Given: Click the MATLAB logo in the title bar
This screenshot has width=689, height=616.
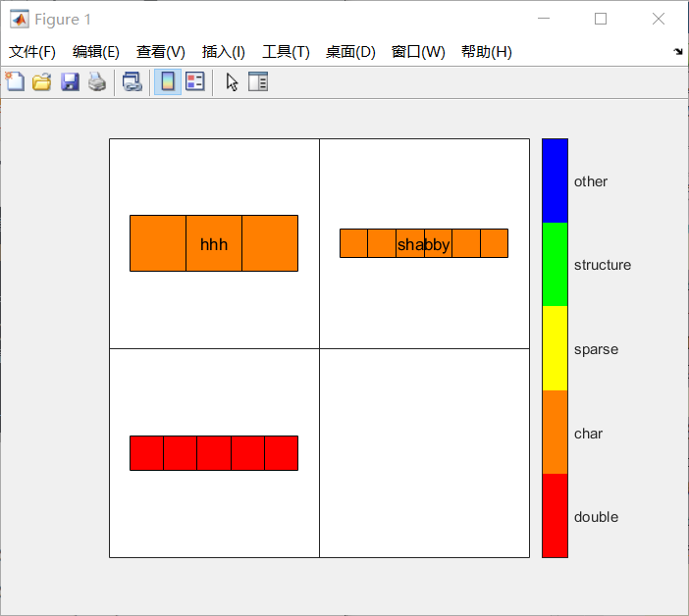Looking at the screenshot, I should point(20,19).
